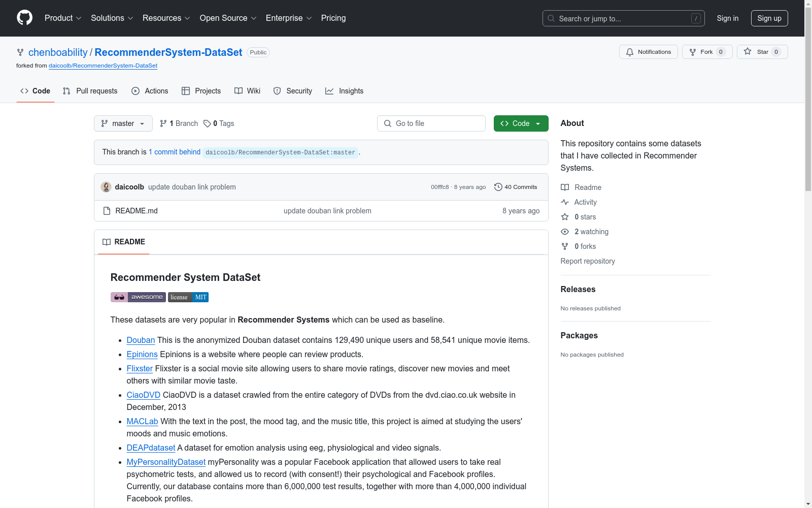Open the Activity link in About
Viewport: 812px width, 508px height.
coord(579,202)
